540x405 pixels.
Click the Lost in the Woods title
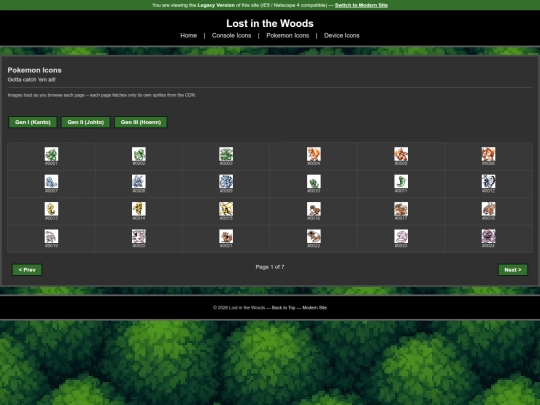tap(270, 23)
